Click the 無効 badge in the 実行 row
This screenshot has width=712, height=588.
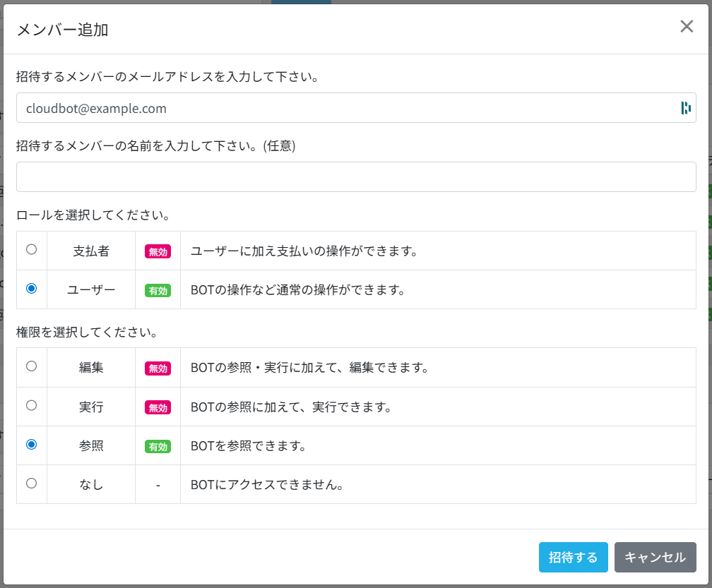158,407
